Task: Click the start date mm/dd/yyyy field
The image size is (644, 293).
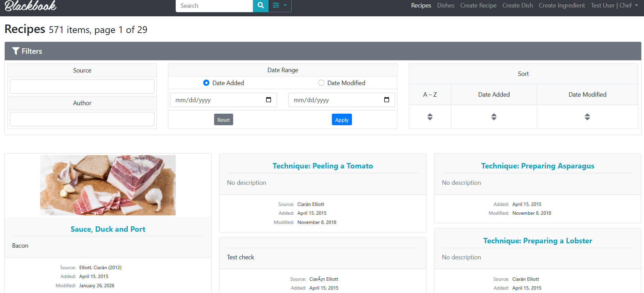Action: [224, 100]
